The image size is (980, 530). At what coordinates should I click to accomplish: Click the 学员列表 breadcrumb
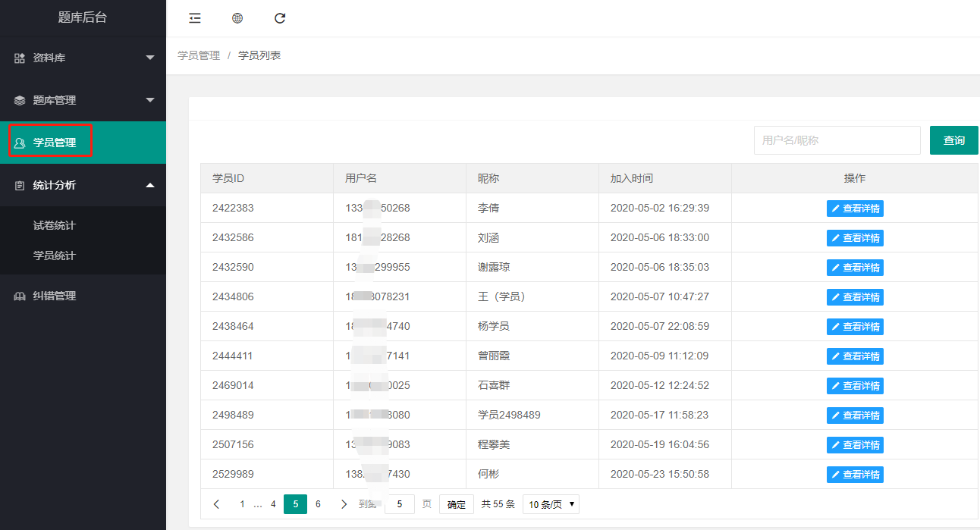[x=259, y=55]
